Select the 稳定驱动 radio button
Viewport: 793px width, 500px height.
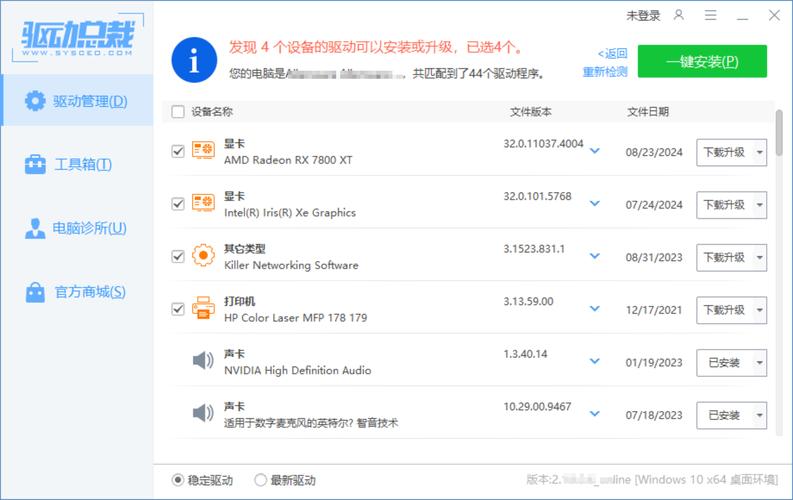pos(178,480)
